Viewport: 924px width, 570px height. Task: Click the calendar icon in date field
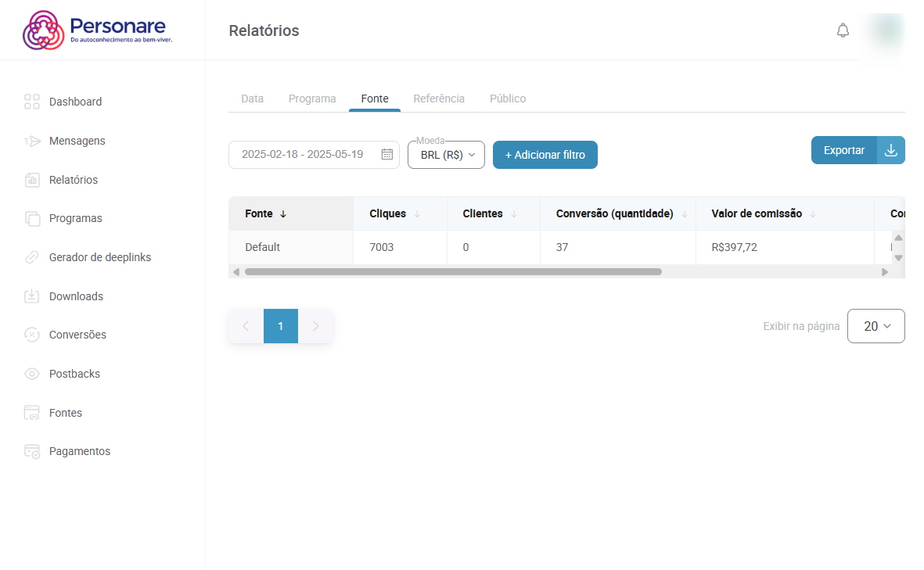(386, 154)
